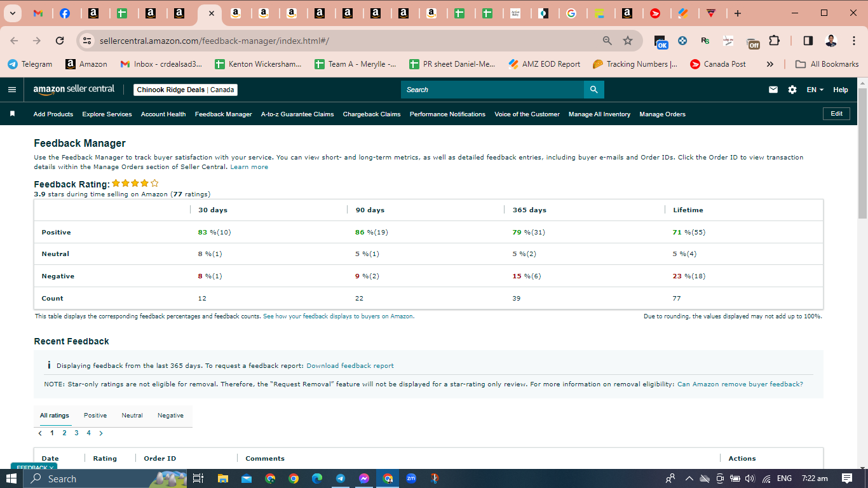This screenshot has width=868, height=488.
Task: Open the Canada Post bookmark
Action: pyautogui.click(x=718, y=64)
